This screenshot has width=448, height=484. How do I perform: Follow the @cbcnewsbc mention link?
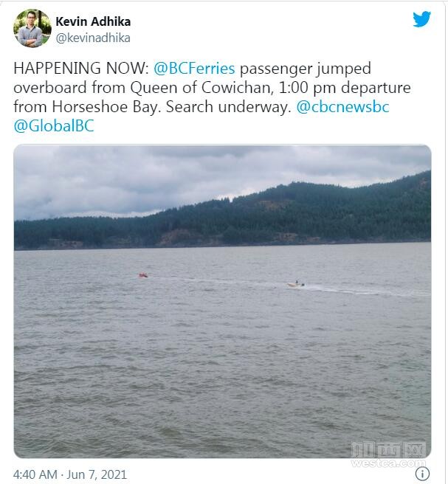click(x=342, y=107)
